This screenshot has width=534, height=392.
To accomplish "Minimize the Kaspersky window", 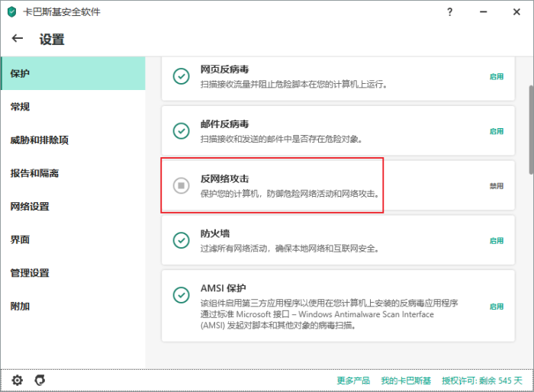I will click(483, 12).
